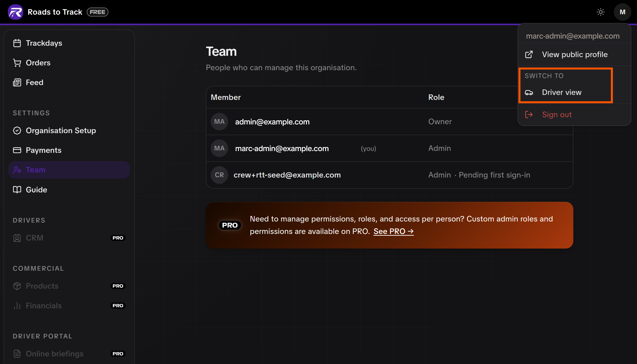Click marc-admin@example.com in the dropdown header
637x364 pixels.
[x=573, y=36]
